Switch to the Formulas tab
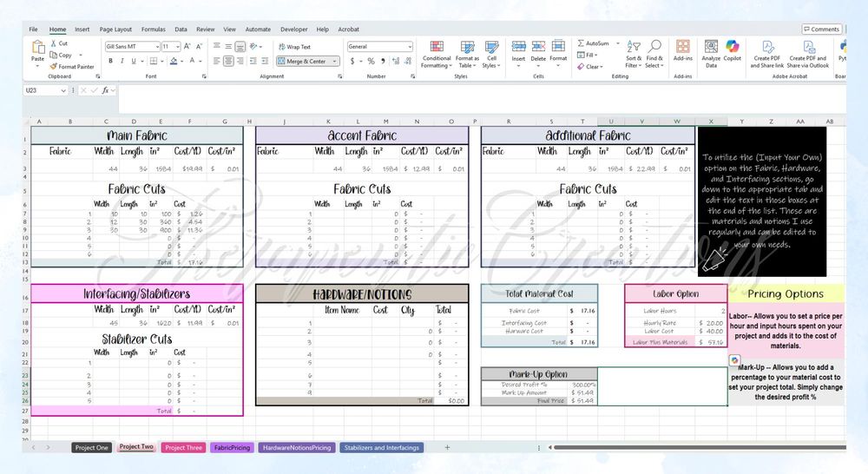The height and width of the screenshot is (474, 868). pyautogui.click(x=154, y=30)
